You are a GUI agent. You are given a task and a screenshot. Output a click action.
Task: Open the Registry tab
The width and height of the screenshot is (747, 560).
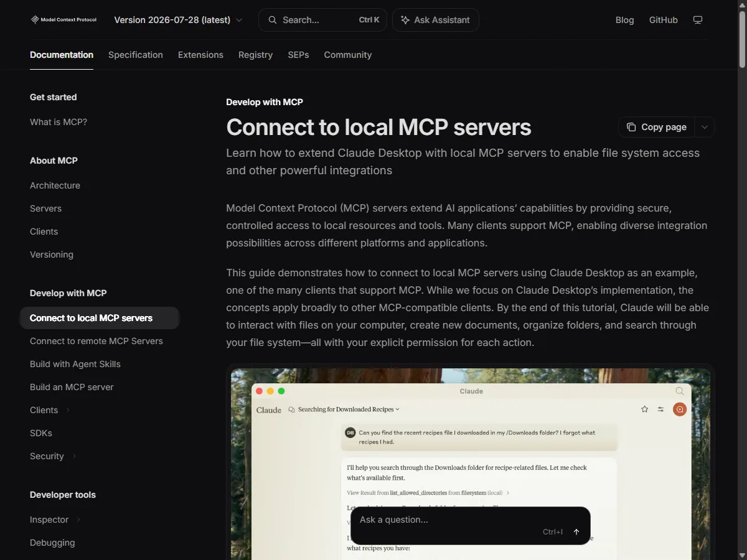point(255,55)
